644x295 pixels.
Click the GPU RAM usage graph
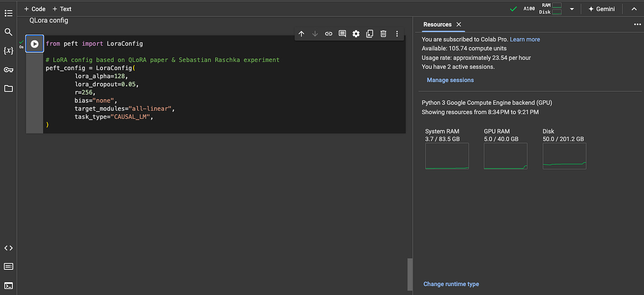[506, 156]
